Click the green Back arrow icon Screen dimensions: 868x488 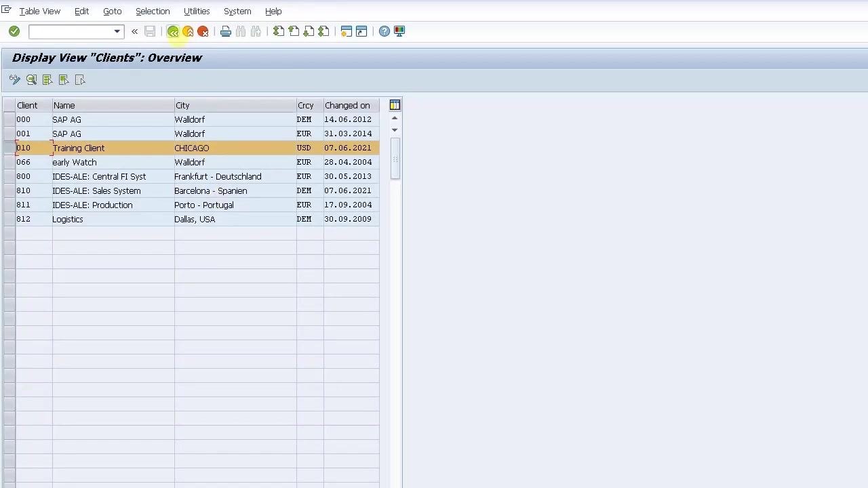click(x=173, y=31)
